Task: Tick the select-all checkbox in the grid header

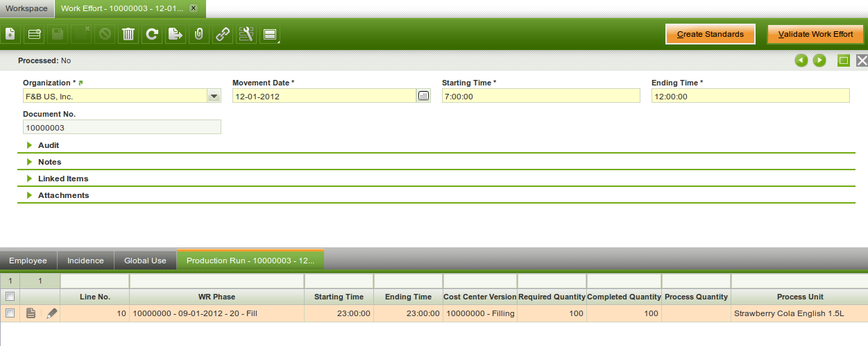Action: (10, 297)
